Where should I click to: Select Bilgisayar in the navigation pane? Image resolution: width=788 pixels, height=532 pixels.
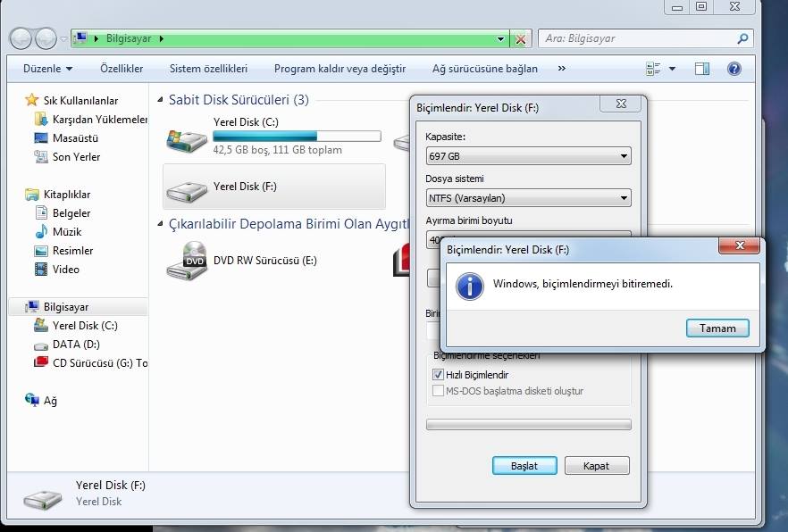click(66, 307)
